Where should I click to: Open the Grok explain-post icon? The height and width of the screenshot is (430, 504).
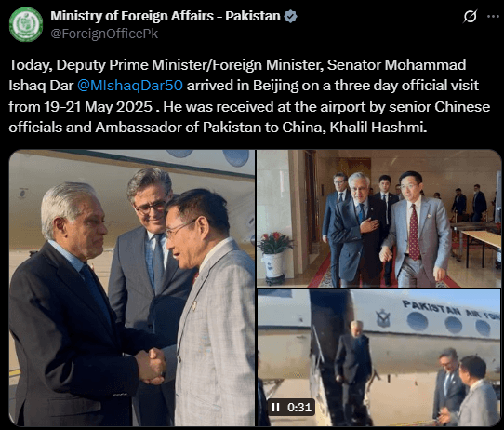(x=470, y=17)
